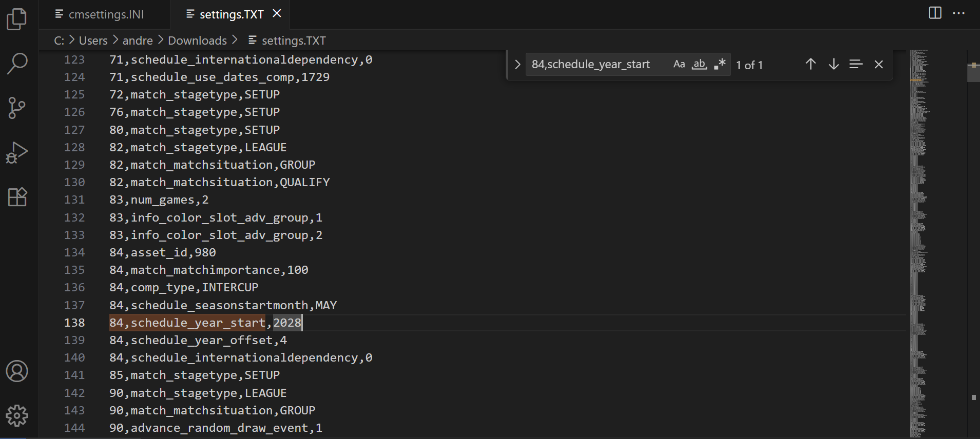
Task: Open the Manage gear menu
Action: pyautogui.click(x=17, y=415)
